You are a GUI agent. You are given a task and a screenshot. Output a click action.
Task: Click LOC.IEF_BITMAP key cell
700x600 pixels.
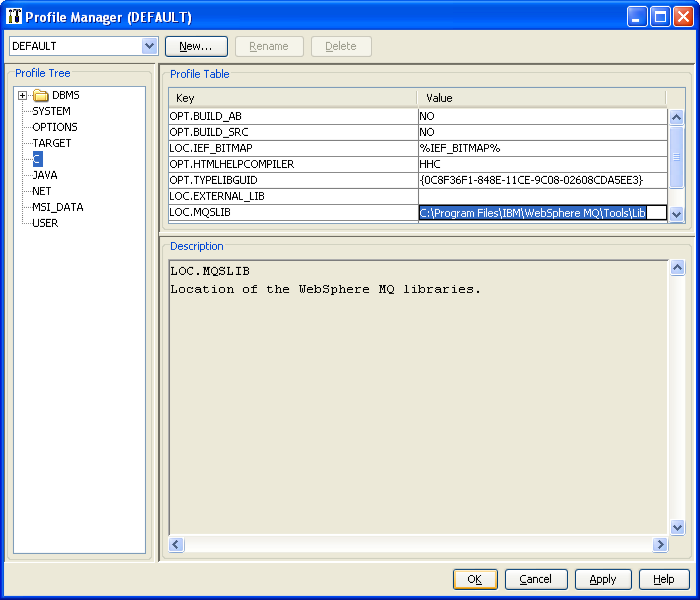[293, 148]
